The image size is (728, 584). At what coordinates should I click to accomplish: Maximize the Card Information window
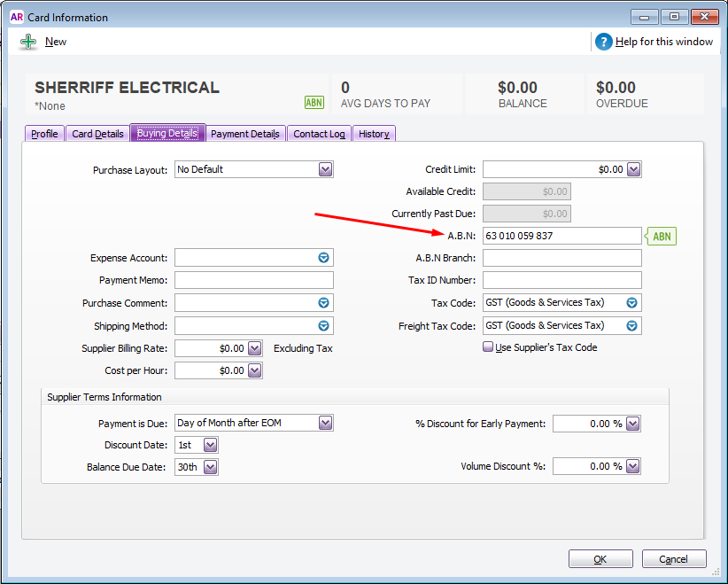click(674, 17)
